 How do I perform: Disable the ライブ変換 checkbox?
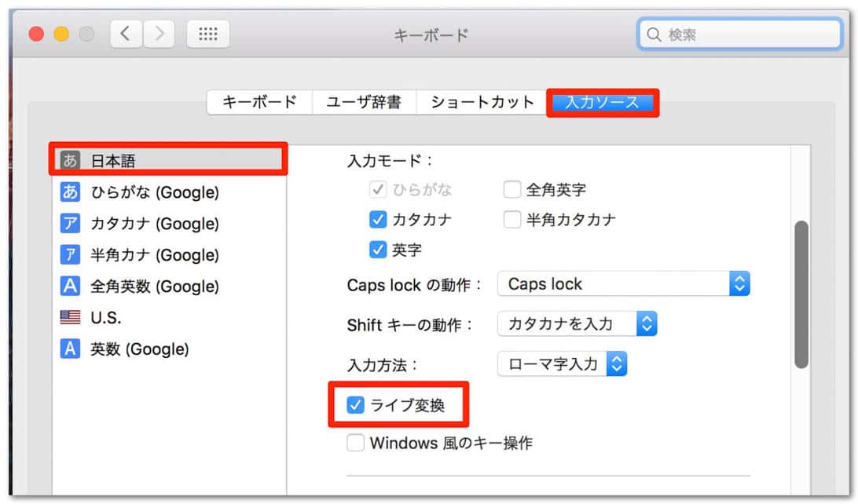(x=355, y=405)
